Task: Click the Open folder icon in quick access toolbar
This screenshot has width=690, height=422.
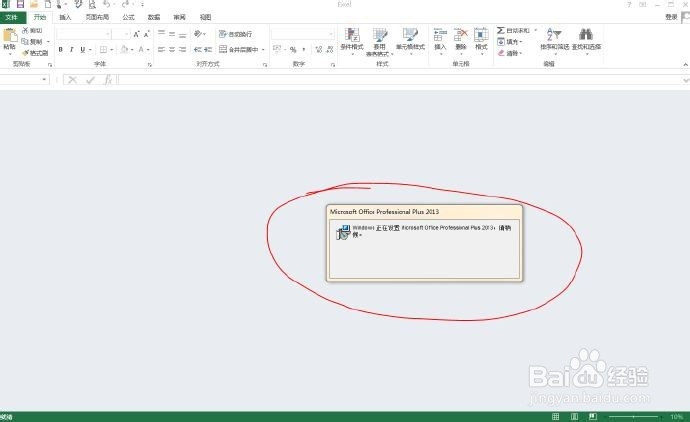Action: pyautogui.click(x=34, y=4)
